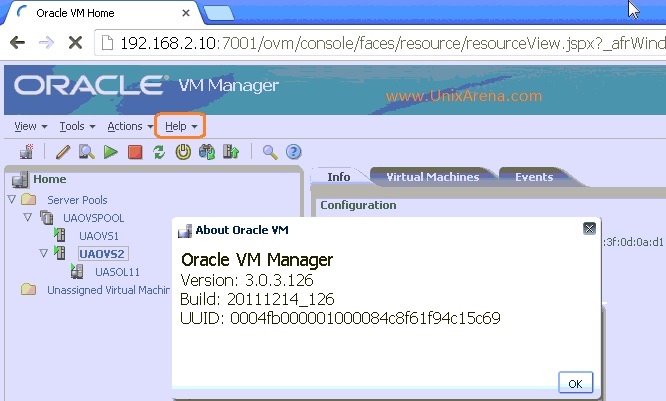Open the View menu dropdown
Image resolution: width=666 pixels, height=401 pixels.
point(31,126)
